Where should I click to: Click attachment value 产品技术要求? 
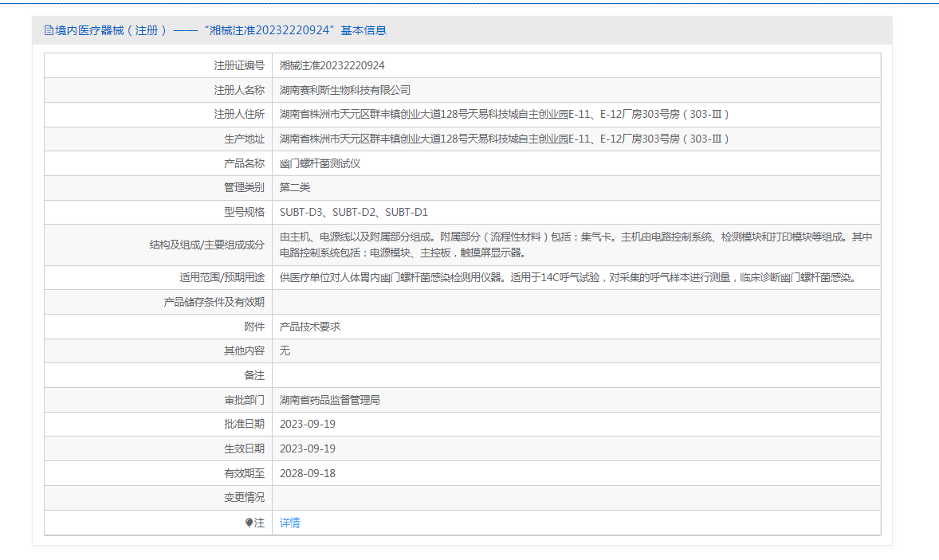pos(309,327)
